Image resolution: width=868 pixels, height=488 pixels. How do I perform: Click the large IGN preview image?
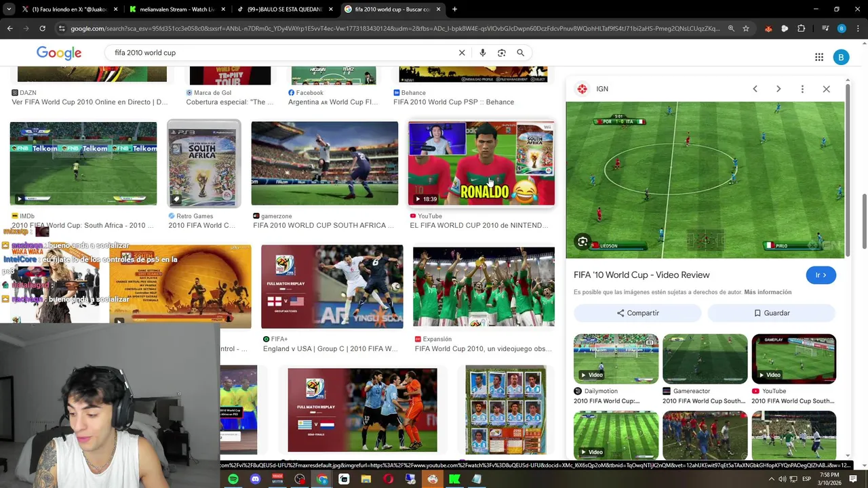coord(705,180)
